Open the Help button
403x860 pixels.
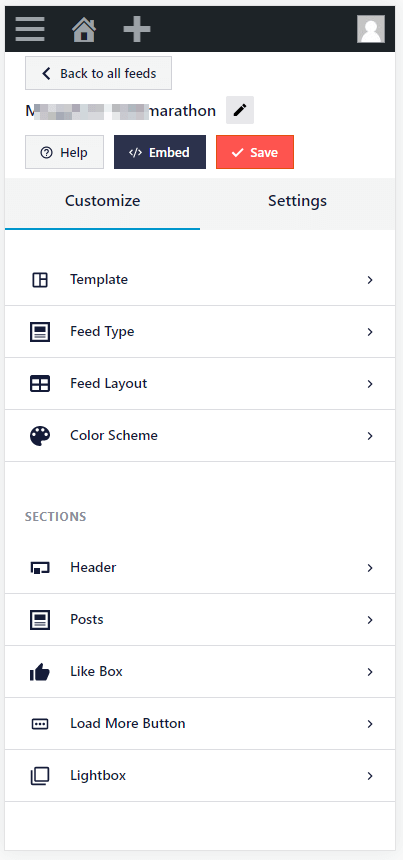coord(64,152)
